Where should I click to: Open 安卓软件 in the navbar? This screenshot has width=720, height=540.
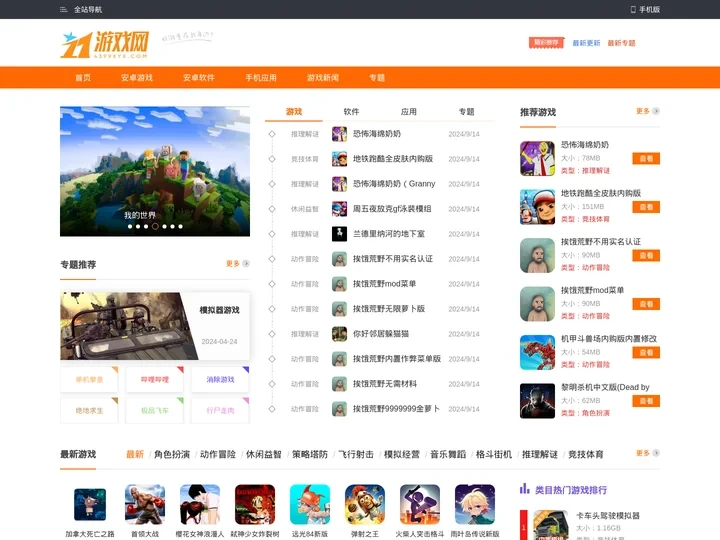pos(199,78)
